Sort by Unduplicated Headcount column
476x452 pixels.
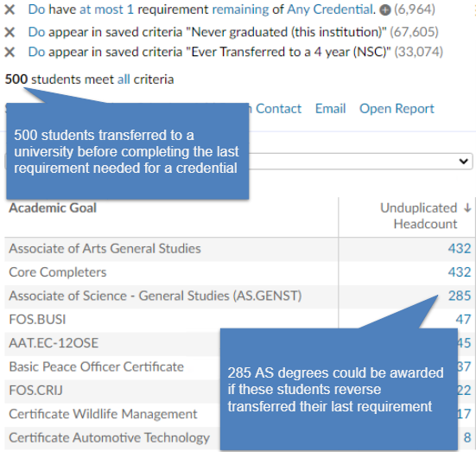[x=419, y=216]
